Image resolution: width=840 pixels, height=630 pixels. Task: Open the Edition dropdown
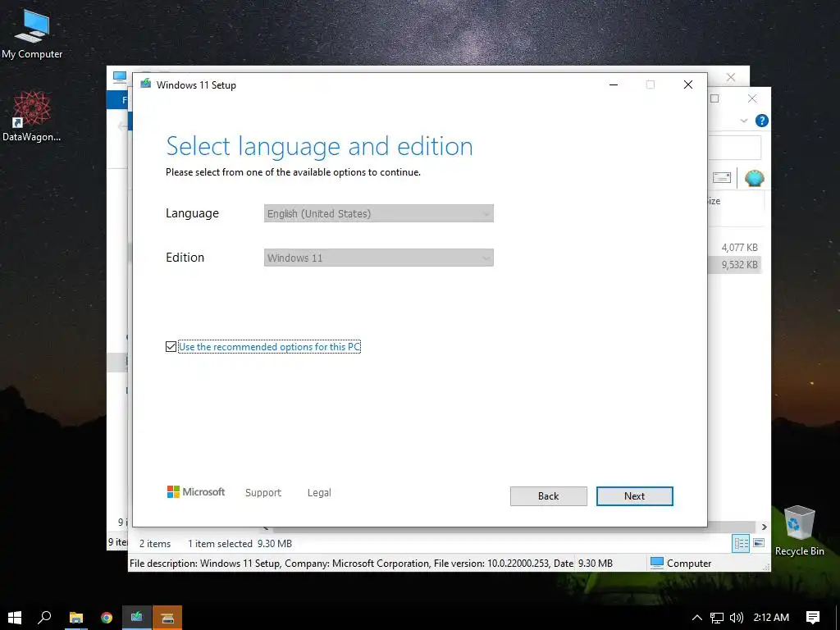click(x=379, y=258)
